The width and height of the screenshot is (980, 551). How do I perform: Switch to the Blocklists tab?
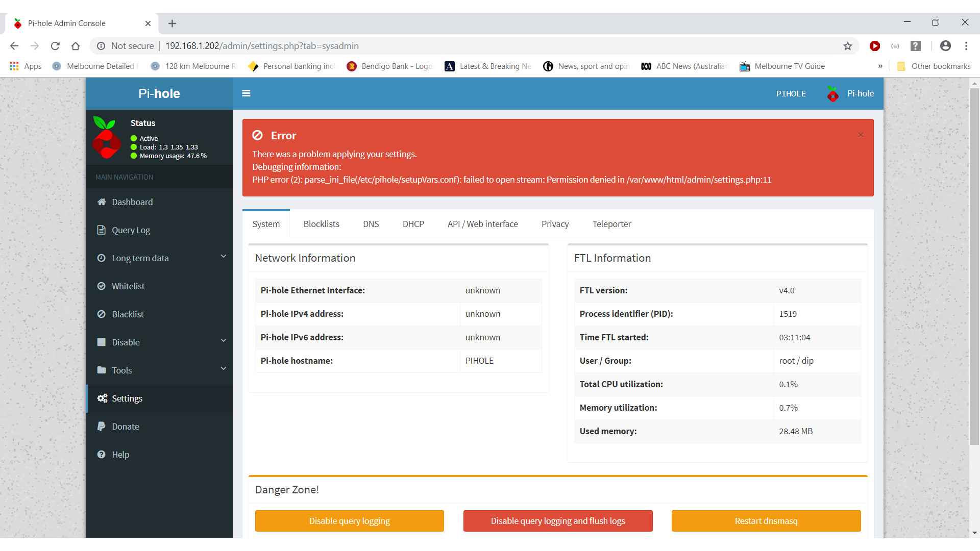tap(321, 224)
